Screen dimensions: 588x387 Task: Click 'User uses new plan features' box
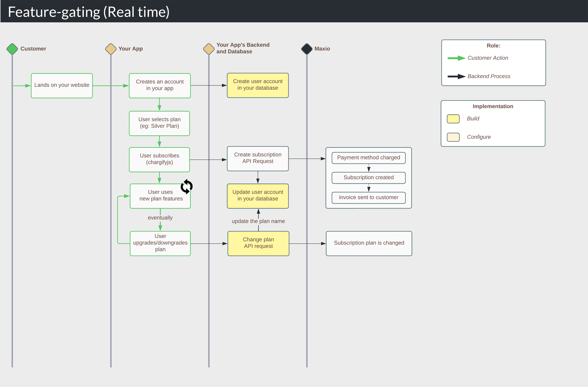(160, 196)
